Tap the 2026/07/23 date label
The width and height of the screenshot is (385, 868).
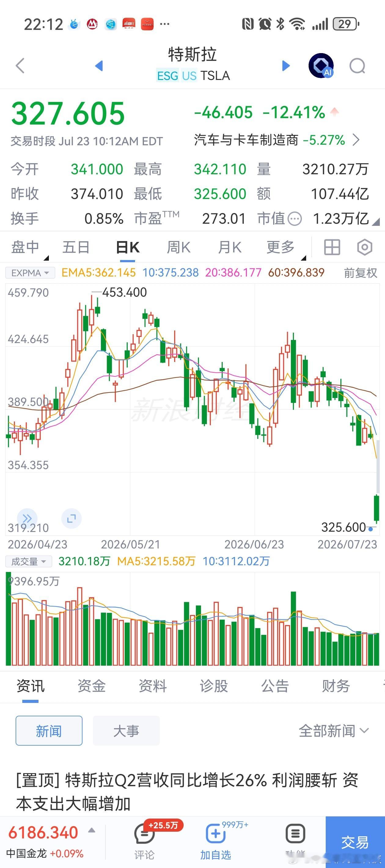pyautogui.click(x=347, y=544)
